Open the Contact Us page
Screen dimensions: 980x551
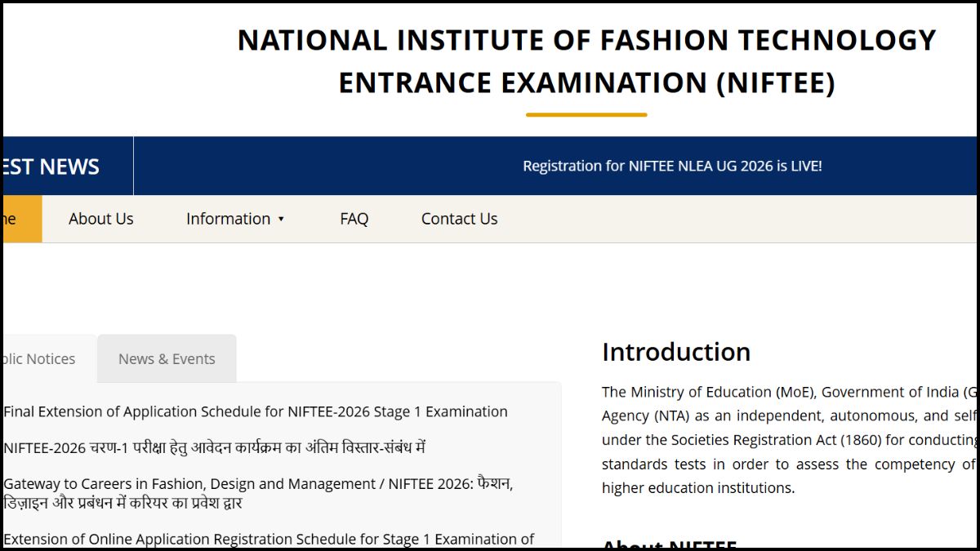459,219
